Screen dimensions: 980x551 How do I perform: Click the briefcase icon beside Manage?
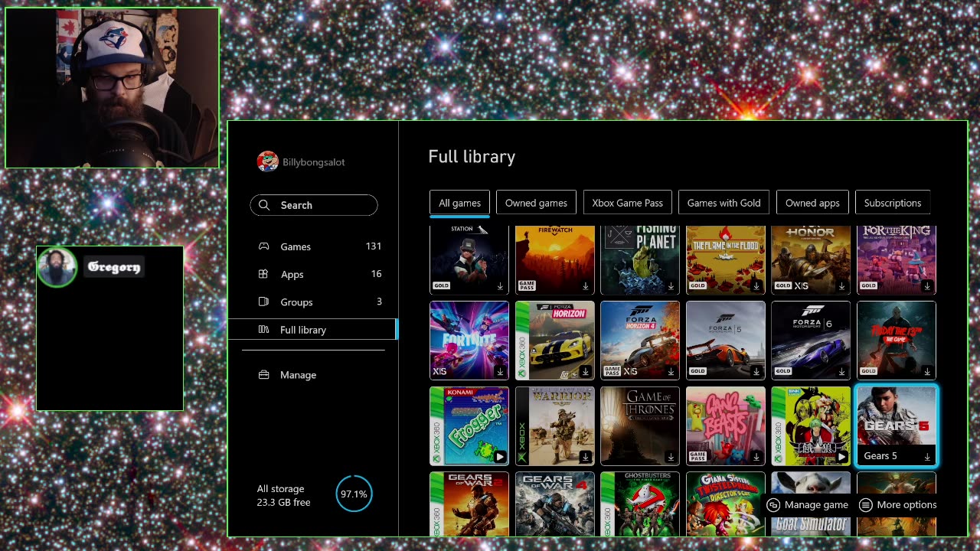[263, 375]
